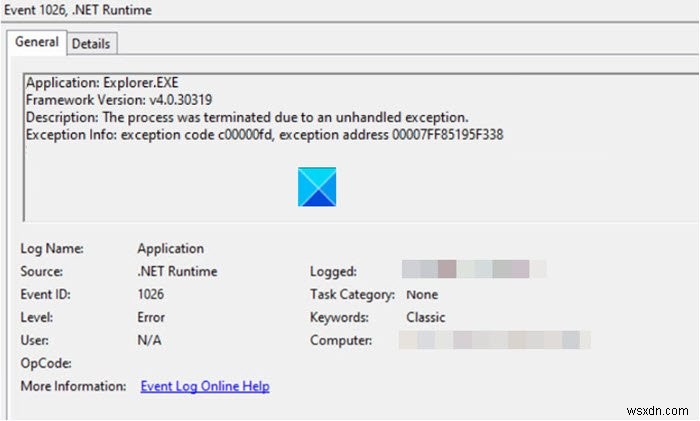The height and width of the screenshot is (421, 700).
Task: Select the 'Framework Version: v4.0.30319' line
Action: click(119, 100)
